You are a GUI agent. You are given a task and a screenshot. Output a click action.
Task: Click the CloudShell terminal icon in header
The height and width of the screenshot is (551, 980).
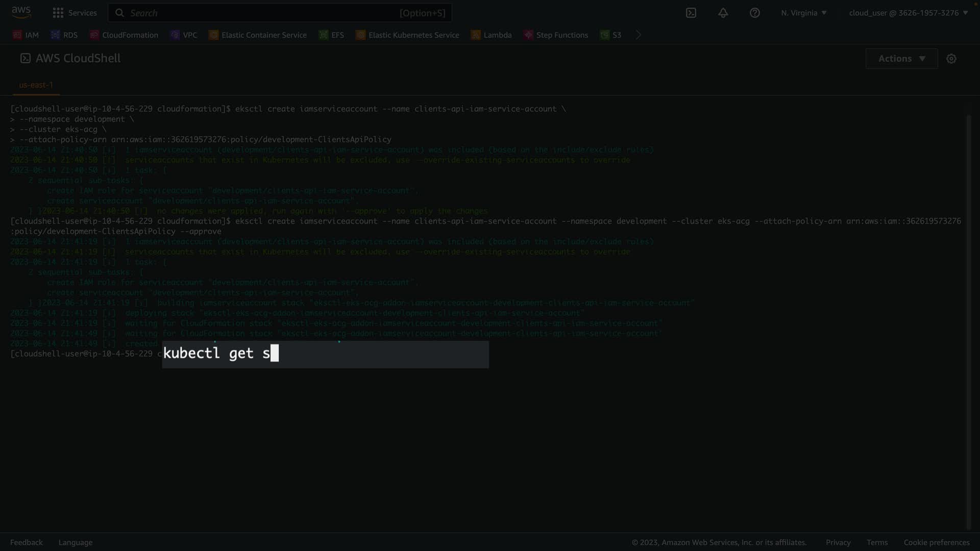[x=691, y=13]
